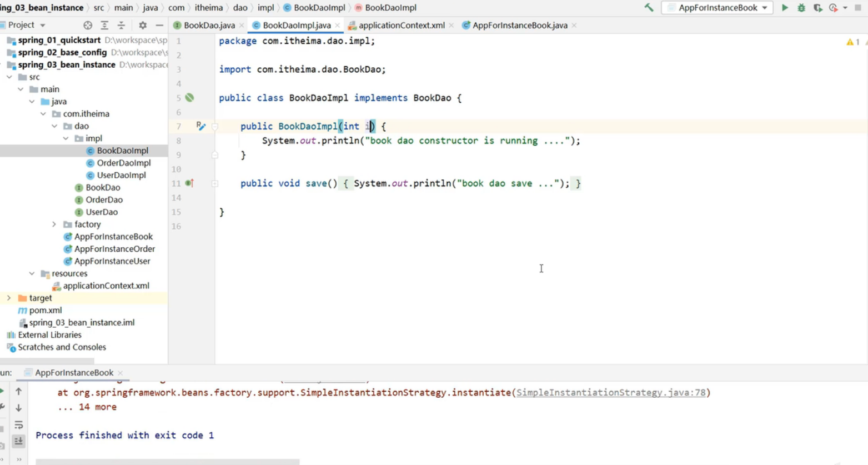The height and width of the screenshot is (465, 868).
Task: Click Select Opened File target icon
Action: pos(88,25)
